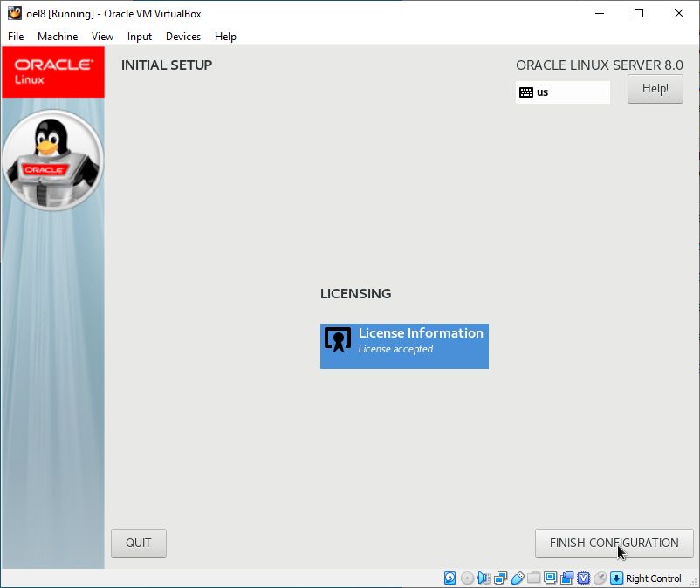Click the LICENSING heading
Image resolution: width=700 pixels, height=588 pixels.
pyautogui.click(x=355, y=293)
